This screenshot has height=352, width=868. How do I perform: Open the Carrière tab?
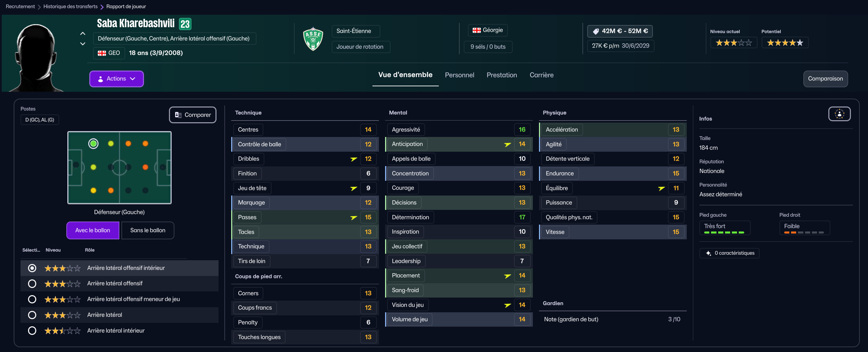click(x=541, y=75)
